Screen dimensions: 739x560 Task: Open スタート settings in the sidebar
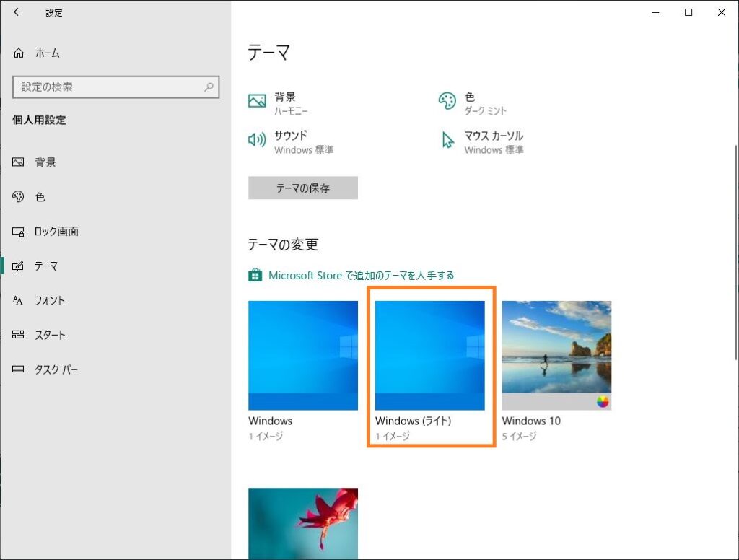(x=115, y=335)
